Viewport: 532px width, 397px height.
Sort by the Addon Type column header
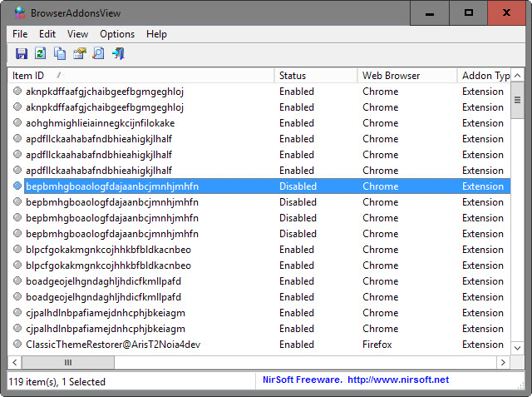[484, 76]
